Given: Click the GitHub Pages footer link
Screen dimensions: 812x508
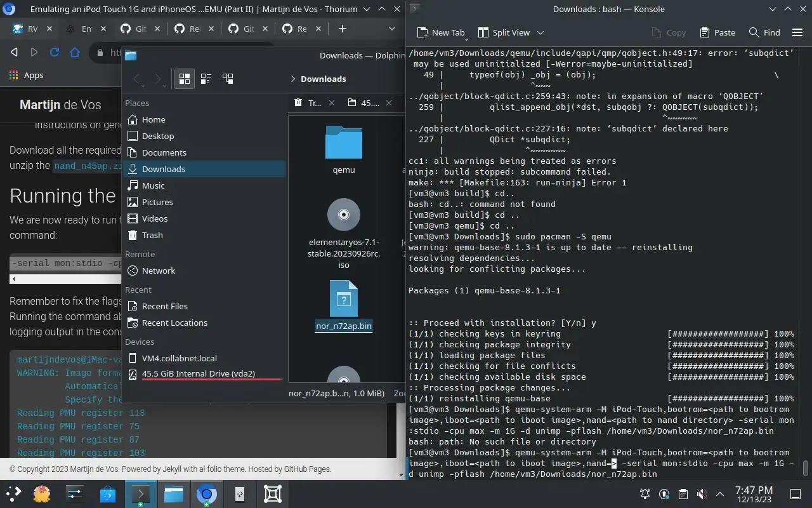Looking at the screenshot, I should click(x=306, y=469).
